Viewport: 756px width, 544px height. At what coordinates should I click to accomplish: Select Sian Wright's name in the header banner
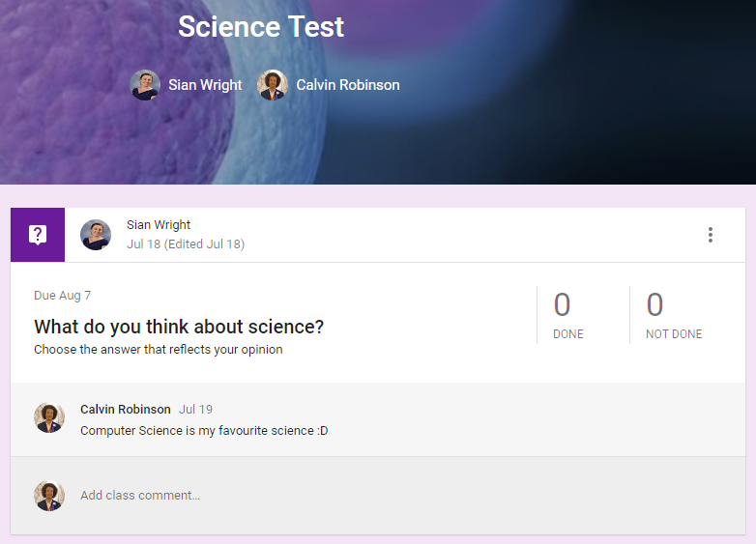(205, 85)
